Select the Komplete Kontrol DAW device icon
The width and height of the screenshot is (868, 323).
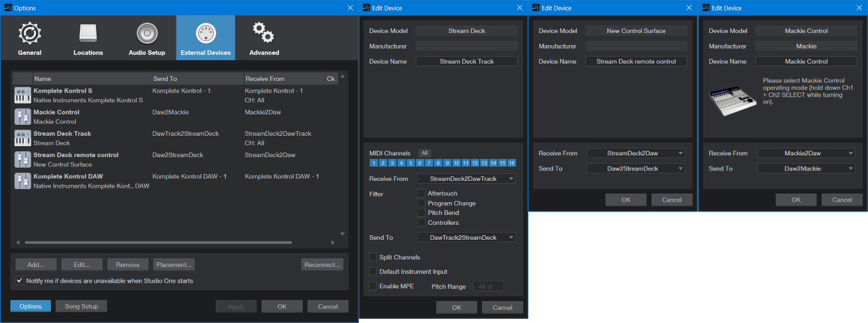click(23, 181)
